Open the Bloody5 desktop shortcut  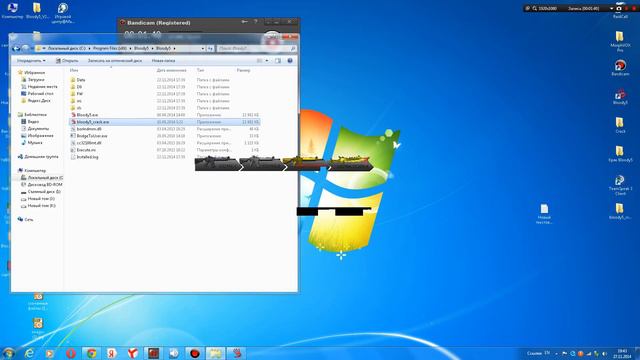click(620, 97)
